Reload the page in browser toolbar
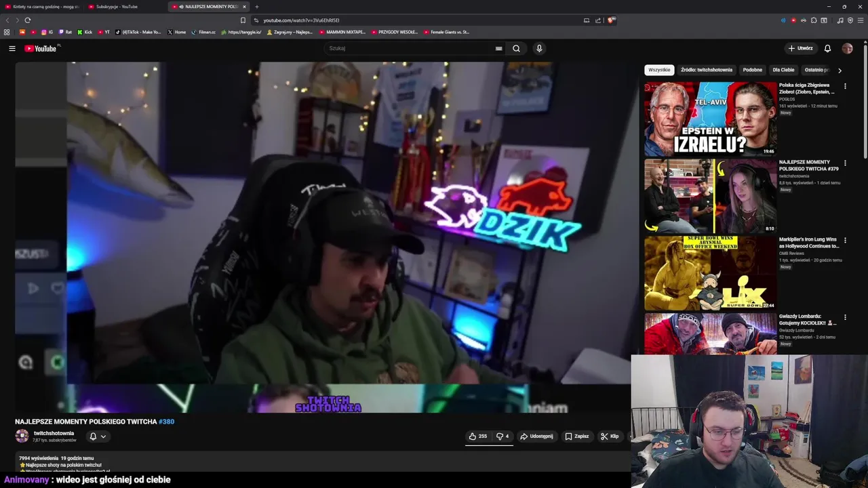 pyautogui.click(x=27, y=20)
